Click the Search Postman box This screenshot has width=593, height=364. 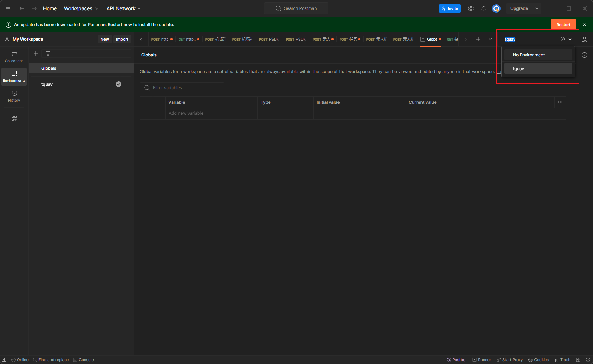click(x=296, y=8)
